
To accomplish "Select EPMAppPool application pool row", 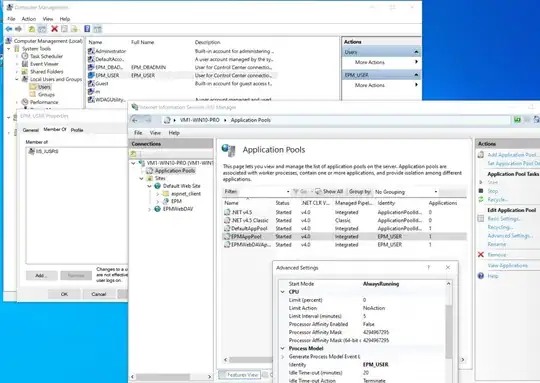I will pyautogui.click(x=344, y=237).
